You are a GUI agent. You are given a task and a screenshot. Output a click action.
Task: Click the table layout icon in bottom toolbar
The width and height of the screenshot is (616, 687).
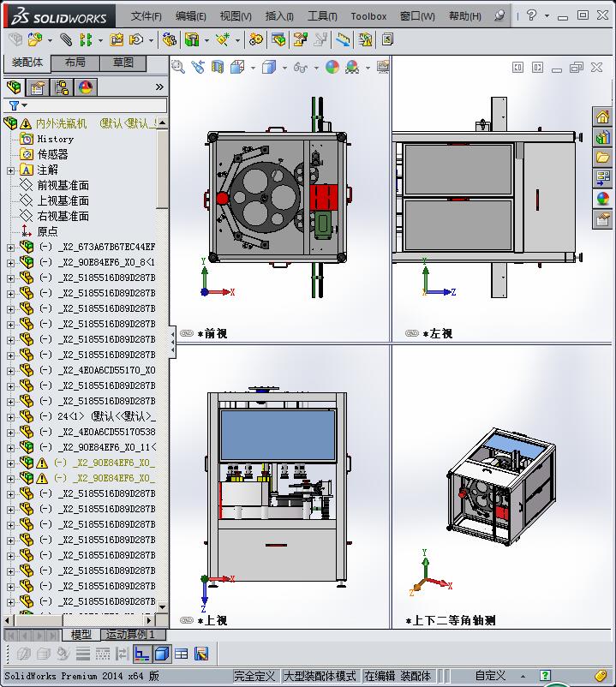click(x=182, y=654)
